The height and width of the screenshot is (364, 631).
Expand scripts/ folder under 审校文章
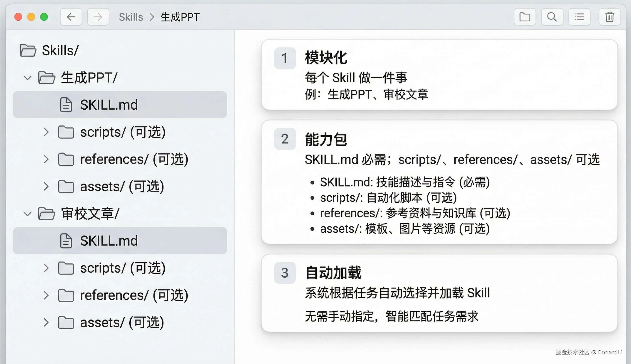46,268
